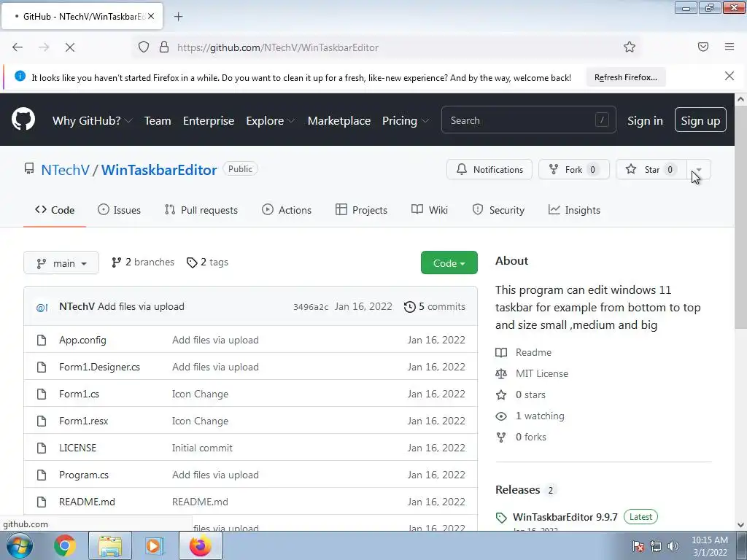Open the MIT License link
Viewport: 747px width, 560px height.
(532, 373)
